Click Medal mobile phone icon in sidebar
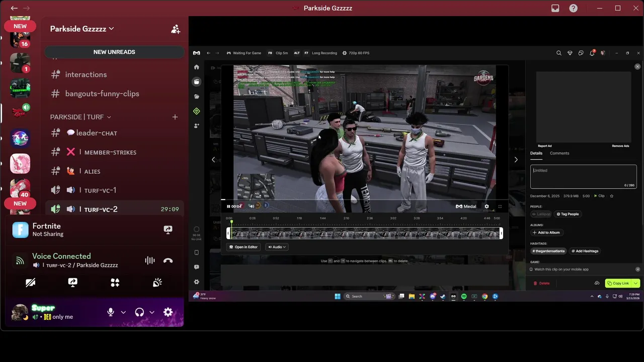 click(196, 252)
